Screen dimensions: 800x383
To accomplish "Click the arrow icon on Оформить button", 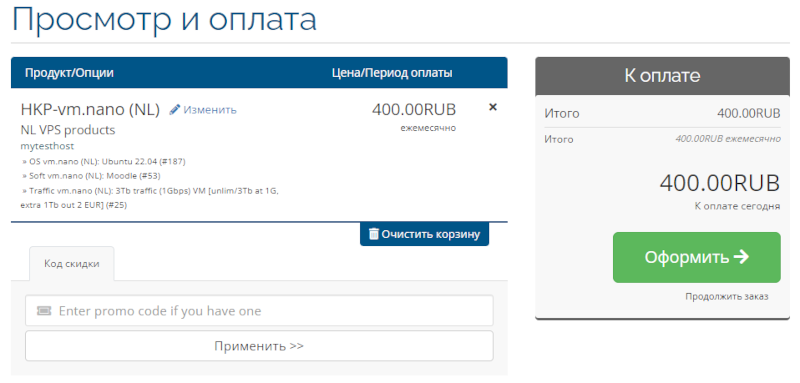I will 741,257.
